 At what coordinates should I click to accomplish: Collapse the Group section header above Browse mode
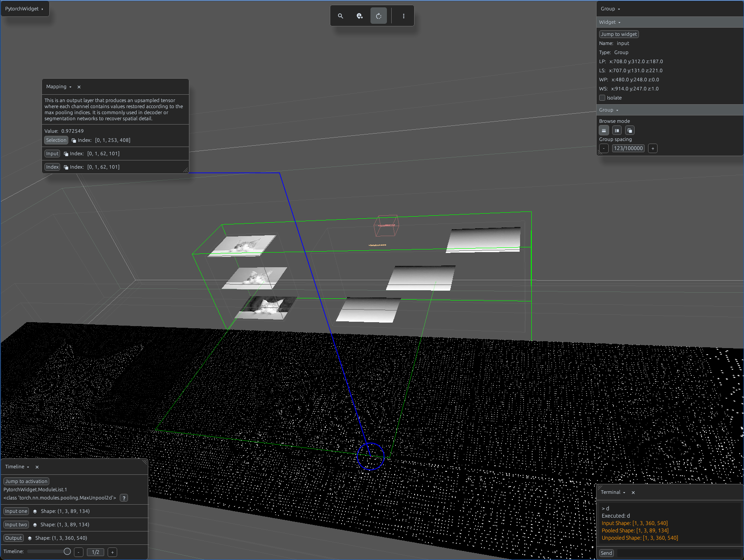(x=670, y=110)
